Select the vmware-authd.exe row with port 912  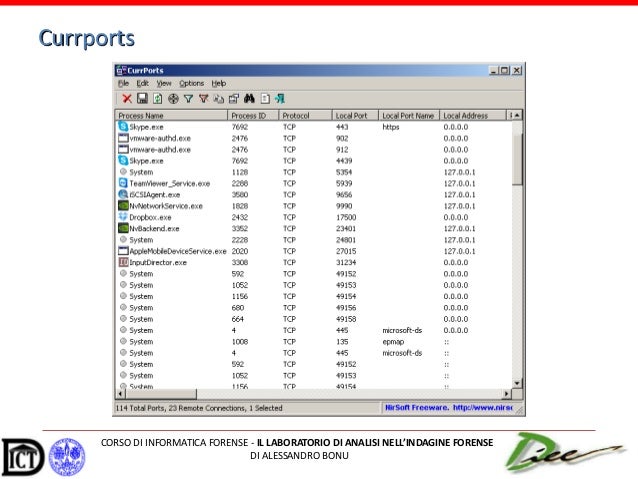(x=313, y=149)
